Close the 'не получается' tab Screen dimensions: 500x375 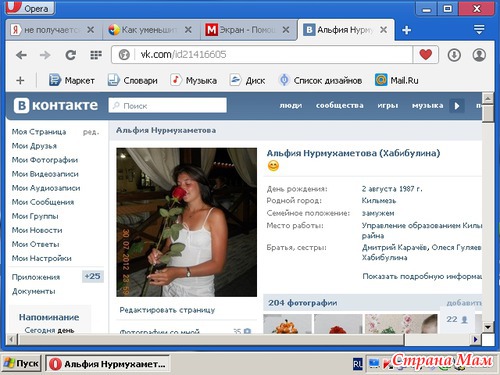coord(90,30)
